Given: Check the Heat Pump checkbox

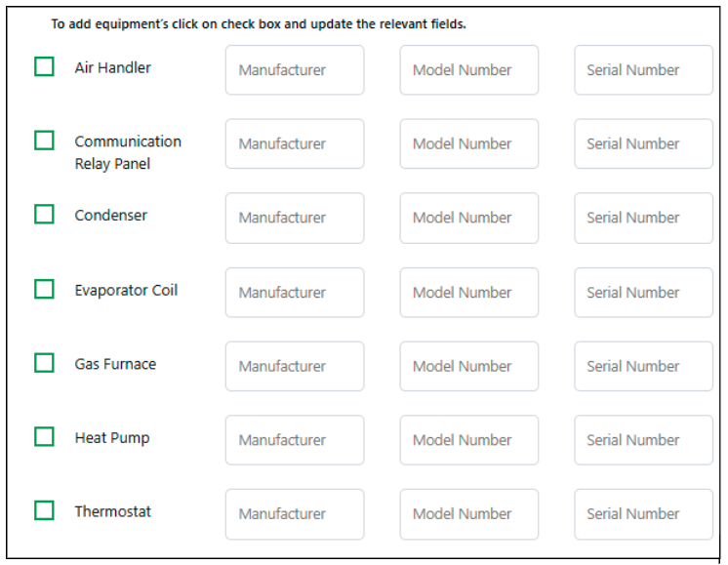Looking at the screenshot, I should [x=44, y=436].
